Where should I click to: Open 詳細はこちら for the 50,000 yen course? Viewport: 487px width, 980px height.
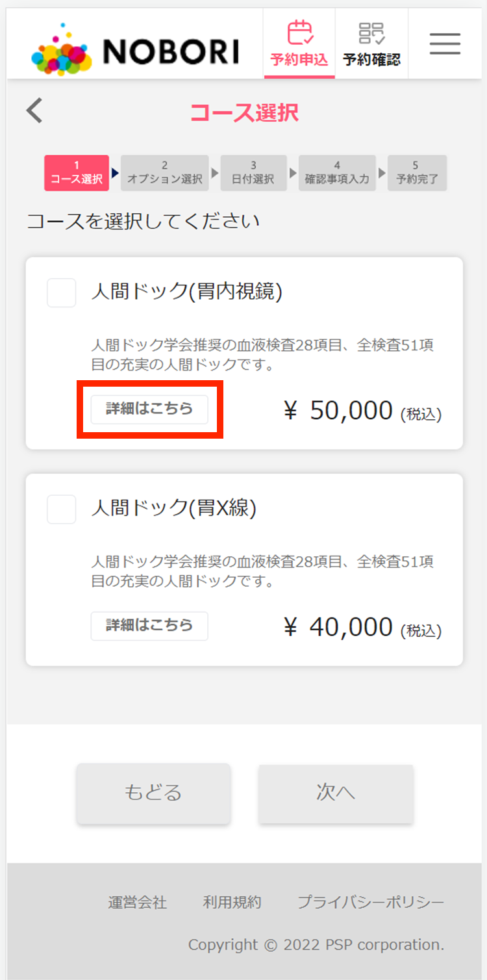tap(149, 409)
